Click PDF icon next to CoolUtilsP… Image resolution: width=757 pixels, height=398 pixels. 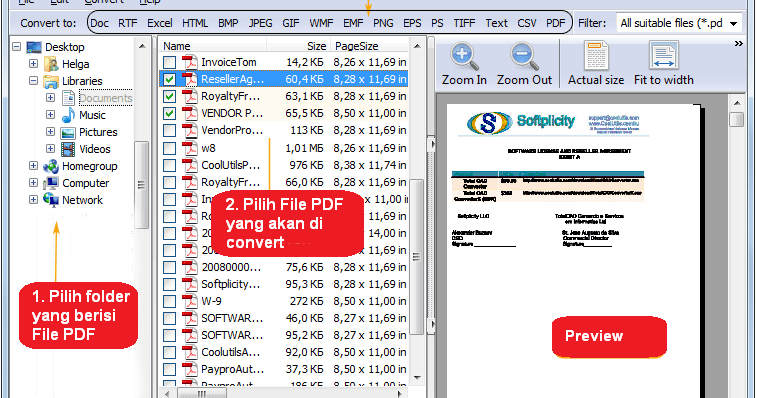point(190,165)
